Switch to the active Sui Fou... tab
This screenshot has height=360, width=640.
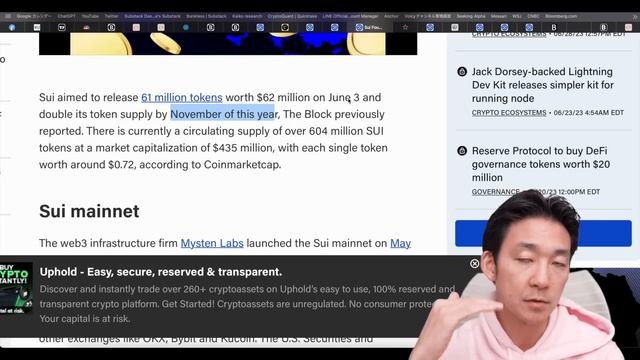point(369,27)
